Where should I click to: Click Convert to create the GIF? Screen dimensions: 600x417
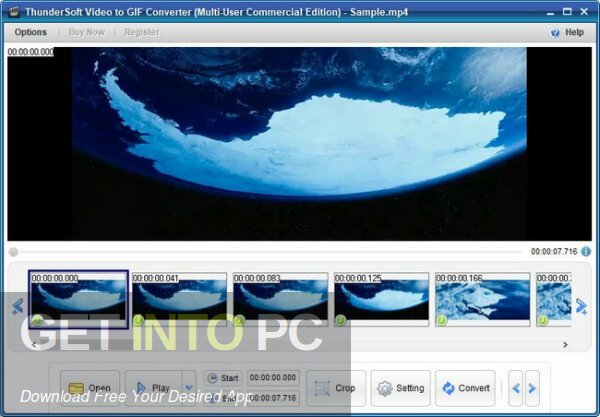(465, 388)
